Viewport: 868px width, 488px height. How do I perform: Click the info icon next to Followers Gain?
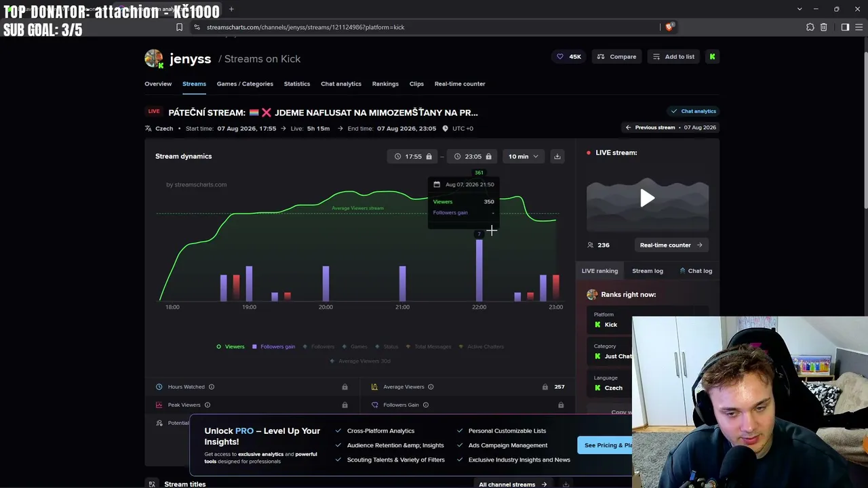tap(426, 405)
